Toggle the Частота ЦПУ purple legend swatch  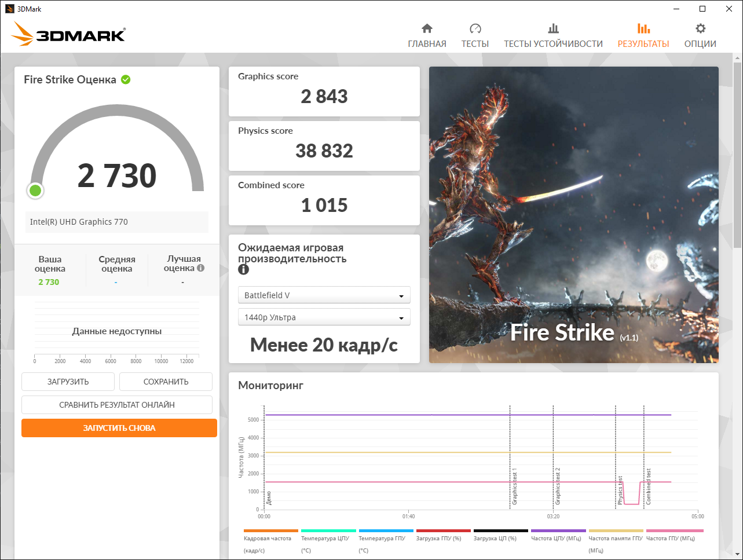(558, 530)
